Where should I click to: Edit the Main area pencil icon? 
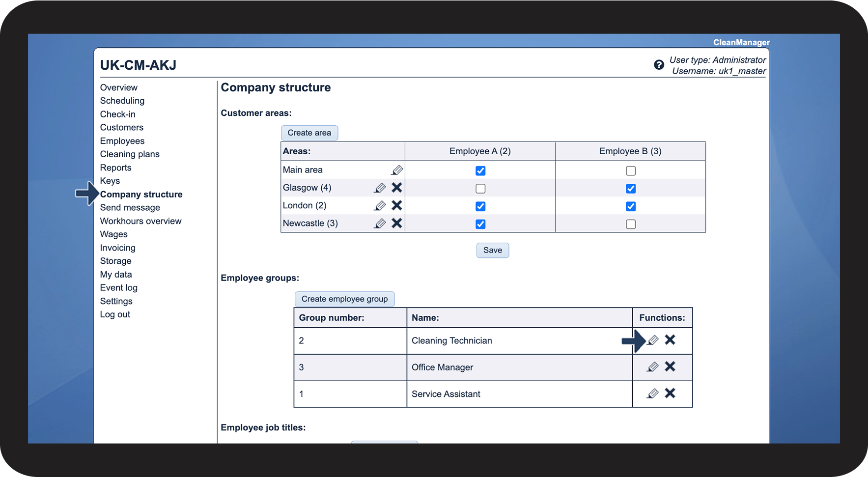tap(397, 170)
